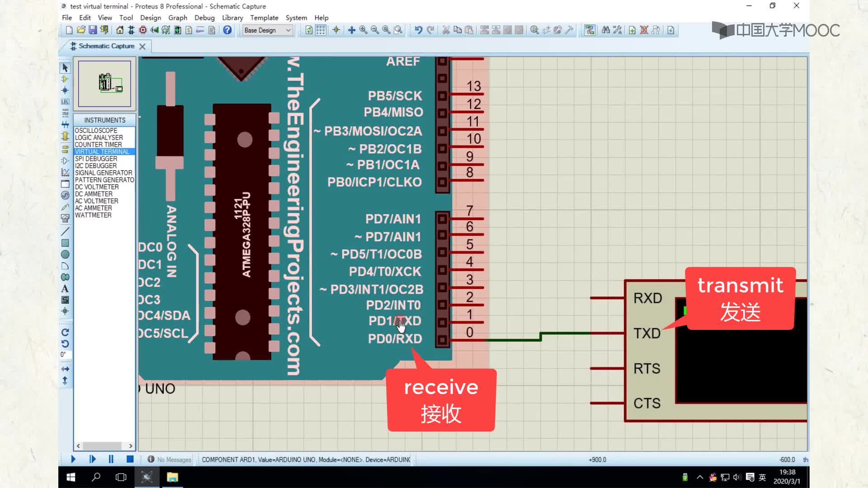
Task: Click the No Messages status indicator
Action: point(169,460)
